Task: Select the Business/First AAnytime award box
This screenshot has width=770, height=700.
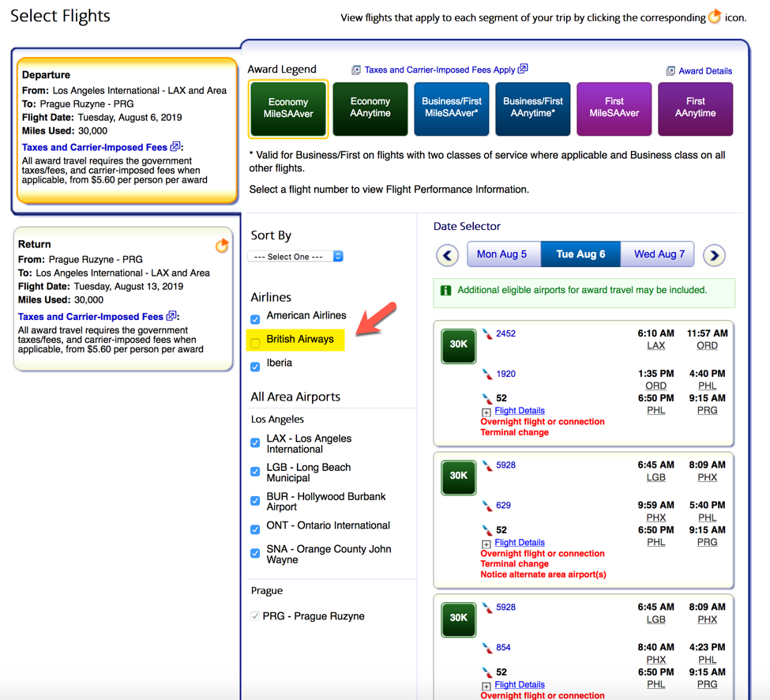Action: tap(533, 108)
